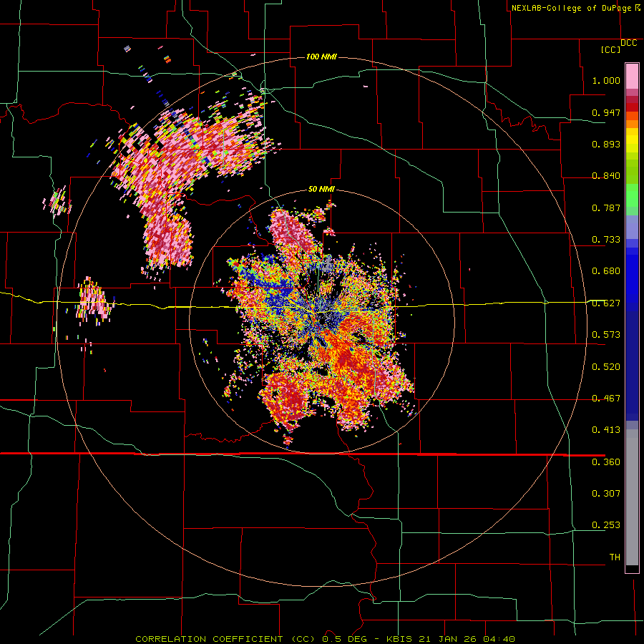The width and height of the screenshot is (644, 644).
Task: Click the 0.413 scale value
Action: coord(606,430)
